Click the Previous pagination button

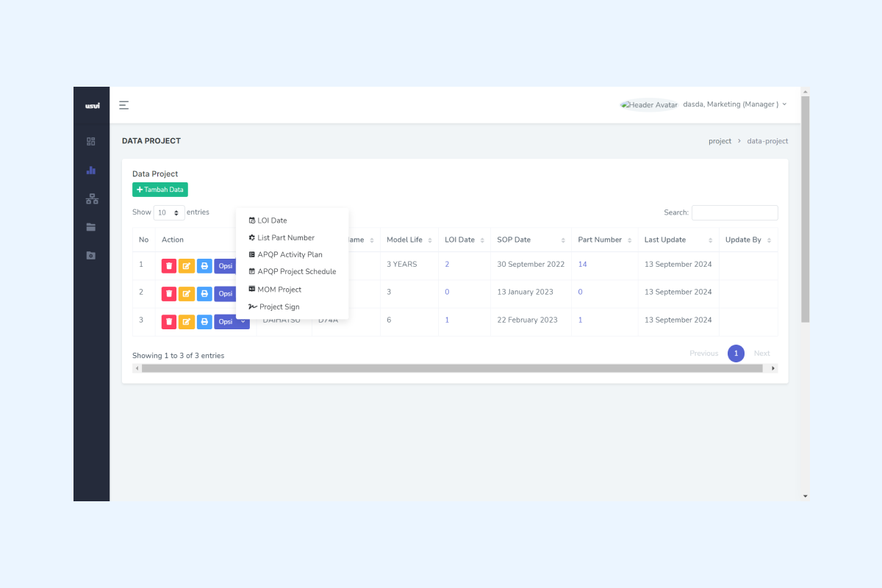coord(704,354)
